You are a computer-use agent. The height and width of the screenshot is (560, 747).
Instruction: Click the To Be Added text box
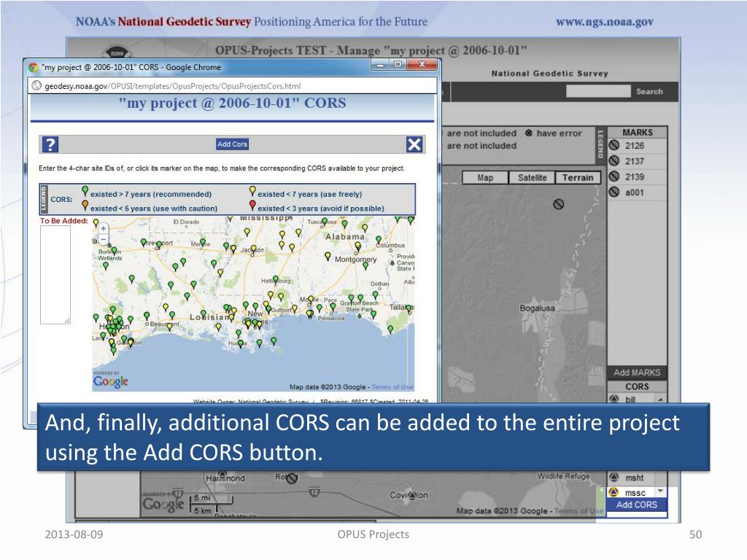[55, 275]
